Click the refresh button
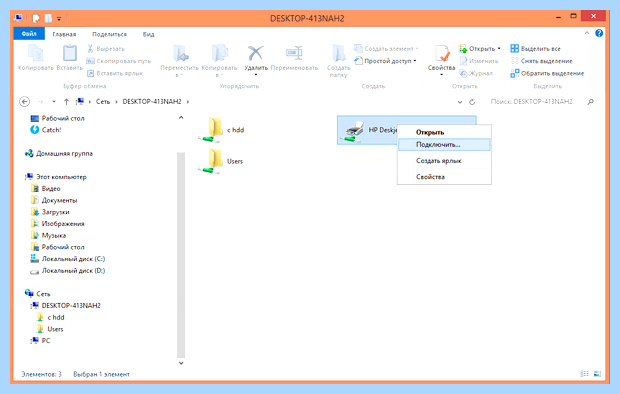The width and height of the screenshot is (620, 394). 472,102
